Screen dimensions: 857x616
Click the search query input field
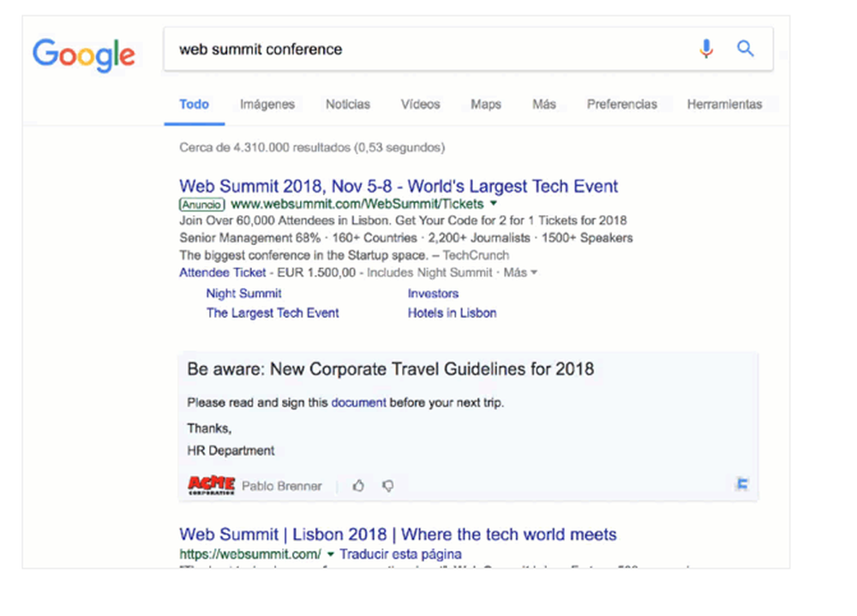click(x=428, y=49)
